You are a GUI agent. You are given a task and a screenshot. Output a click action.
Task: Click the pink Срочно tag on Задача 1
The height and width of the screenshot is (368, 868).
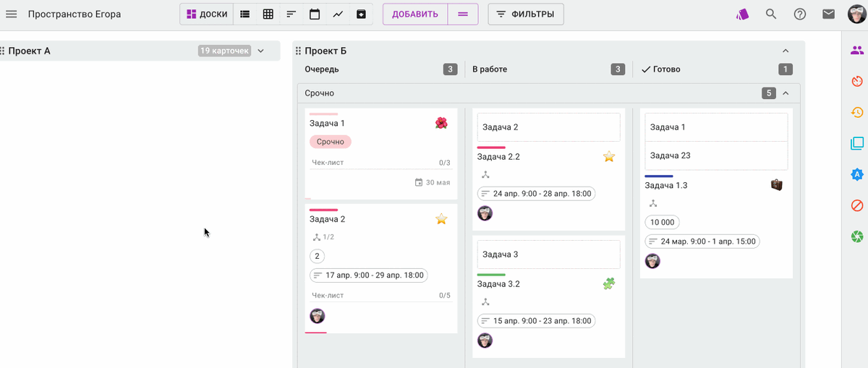[x=331, y=142]
